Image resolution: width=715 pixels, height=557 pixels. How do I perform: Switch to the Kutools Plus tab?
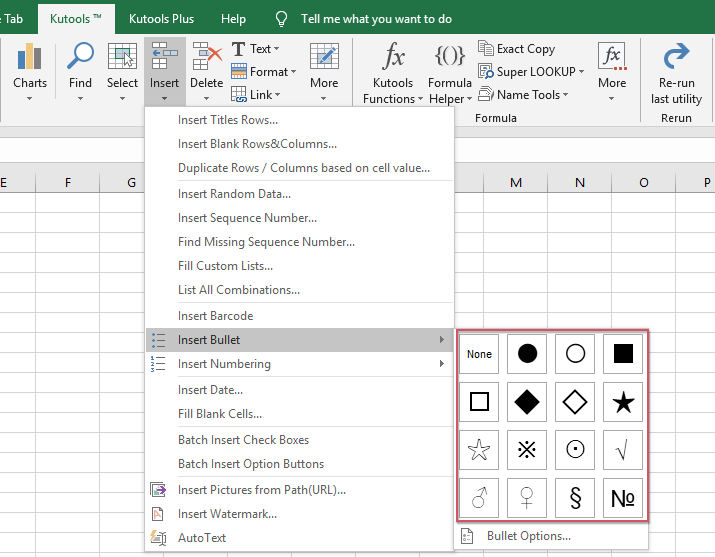pos(161,19)
